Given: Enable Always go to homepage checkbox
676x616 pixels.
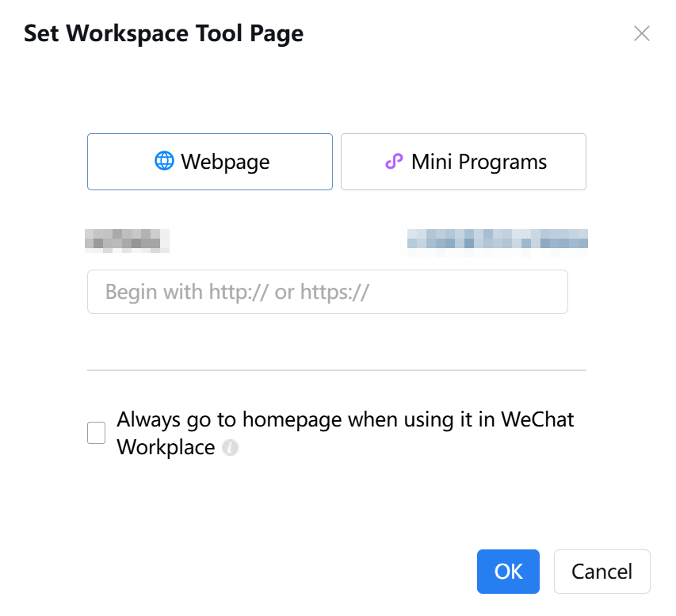Looking at the screenshot, I should click(96, 433).
